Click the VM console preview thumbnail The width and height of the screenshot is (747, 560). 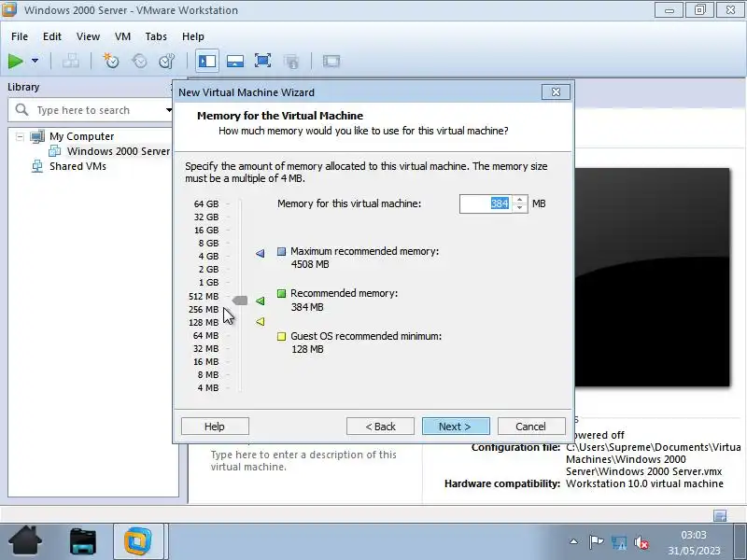click(x=652, y=277)
